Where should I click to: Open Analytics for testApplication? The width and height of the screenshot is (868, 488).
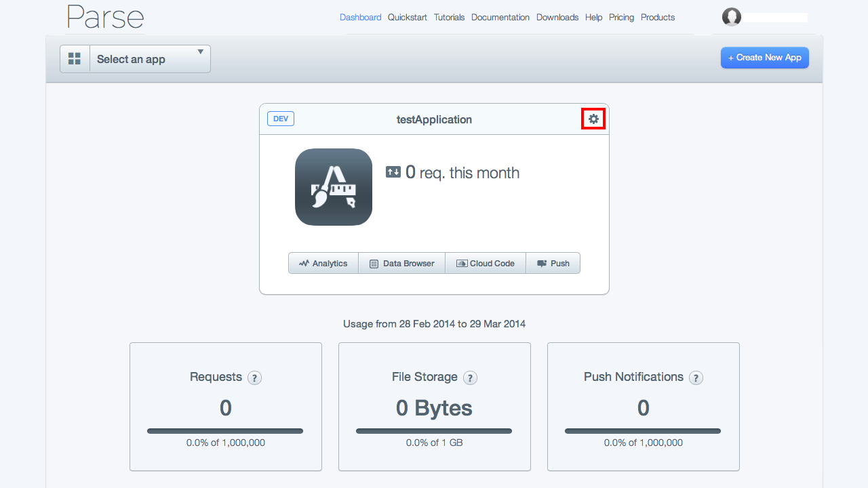(323, 263)
